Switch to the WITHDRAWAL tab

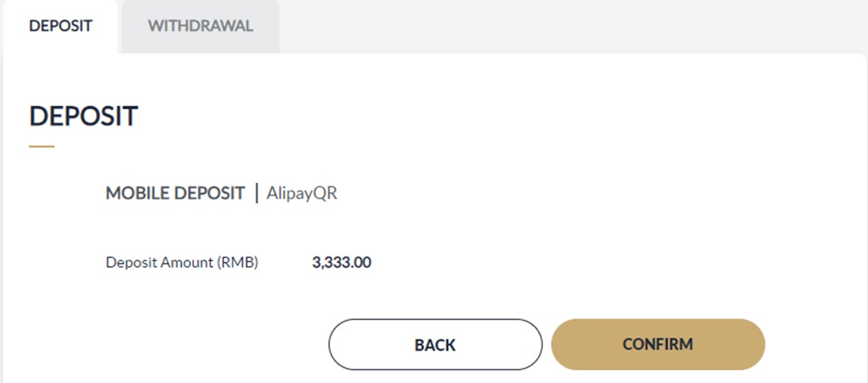click(x=200, y=26)
